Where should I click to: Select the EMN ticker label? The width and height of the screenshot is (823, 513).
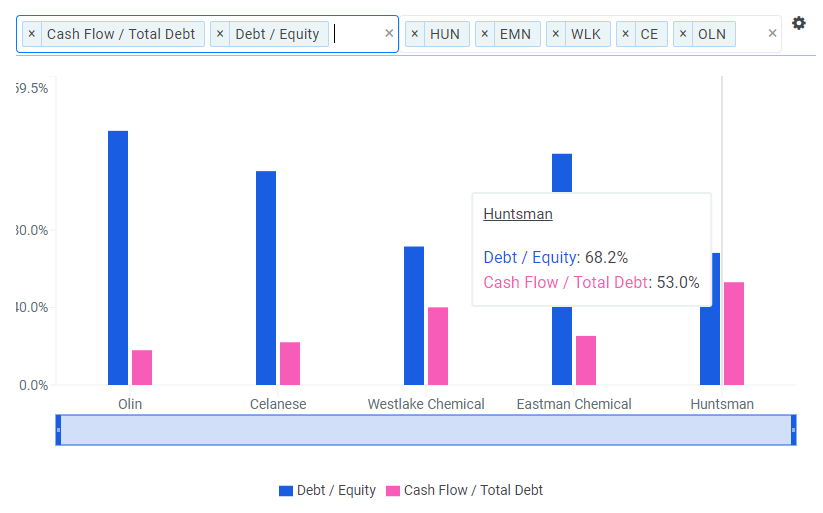pos(515,34)
